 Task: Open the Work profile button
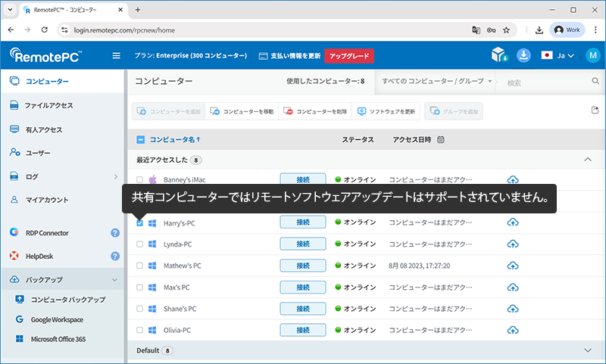click(x=567, y=30)
